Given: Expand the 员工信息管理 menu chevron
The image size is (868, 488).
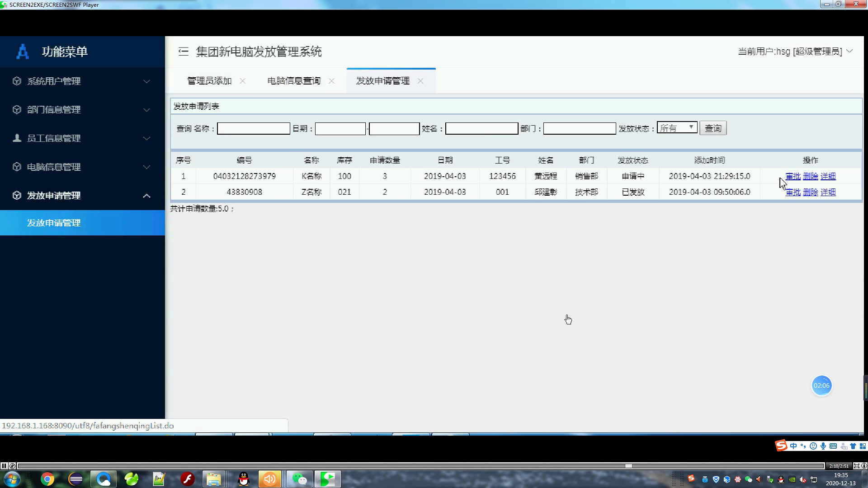Looking at the screenshot, I should (146, 138).
